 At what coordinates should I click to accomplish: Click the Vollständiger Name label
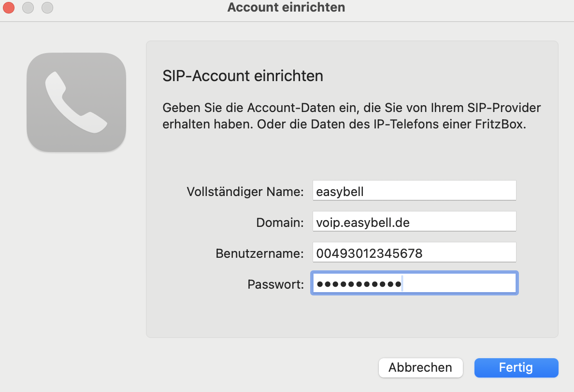click(245, 192)
